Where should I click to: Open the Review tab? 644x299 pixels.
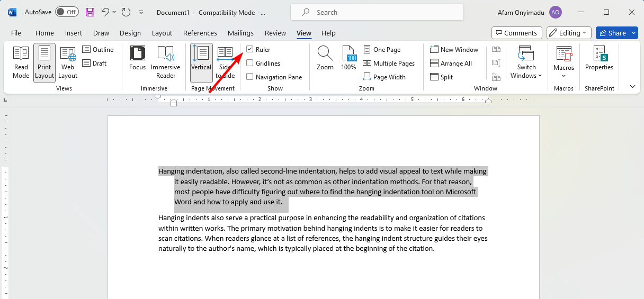click(x=275, y=33)
